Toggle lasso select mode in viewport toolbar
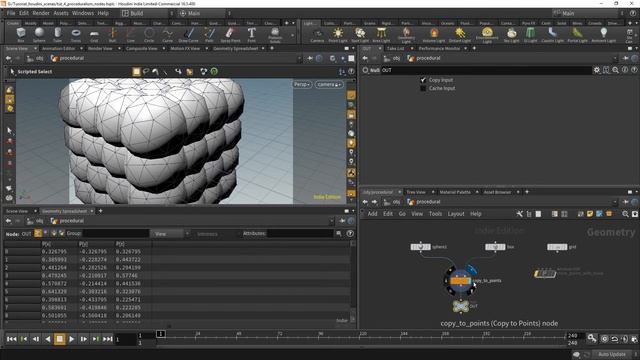This screenshot has height=360, width=640. [x=146, y=72]
